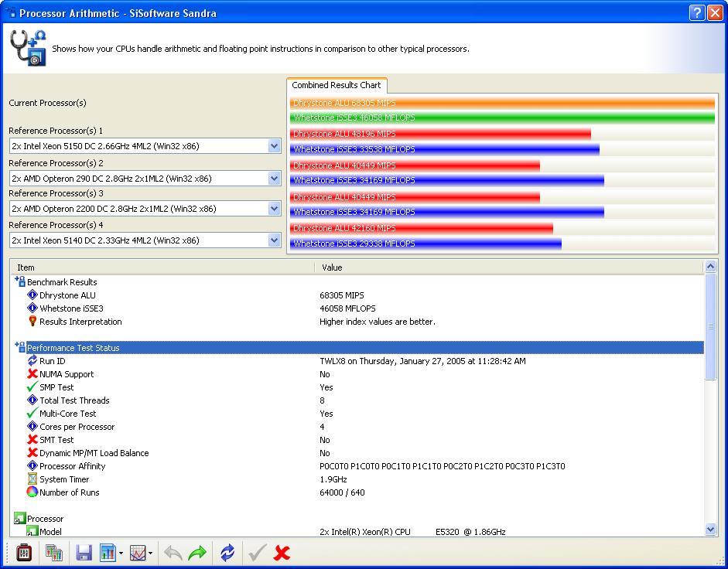Click the copy results chart toolbar icon
728x569 pixels.
tap(54, 553)
